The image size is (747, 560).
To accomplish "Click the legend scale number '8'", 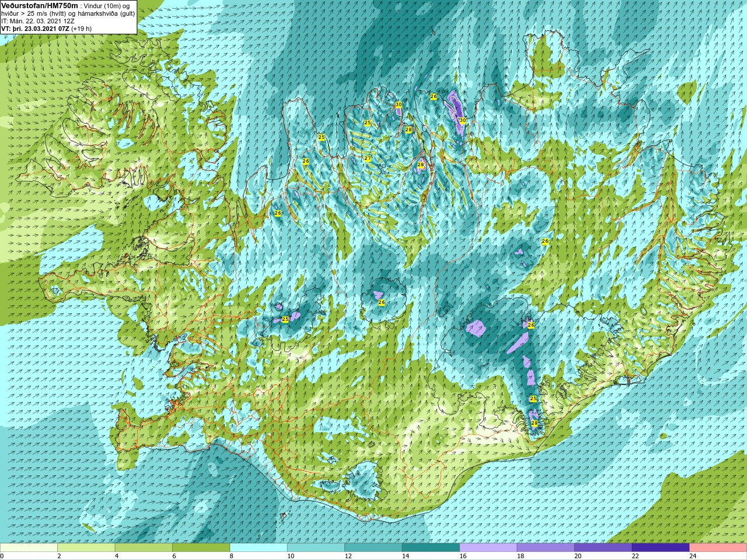I will click(232, 556).
